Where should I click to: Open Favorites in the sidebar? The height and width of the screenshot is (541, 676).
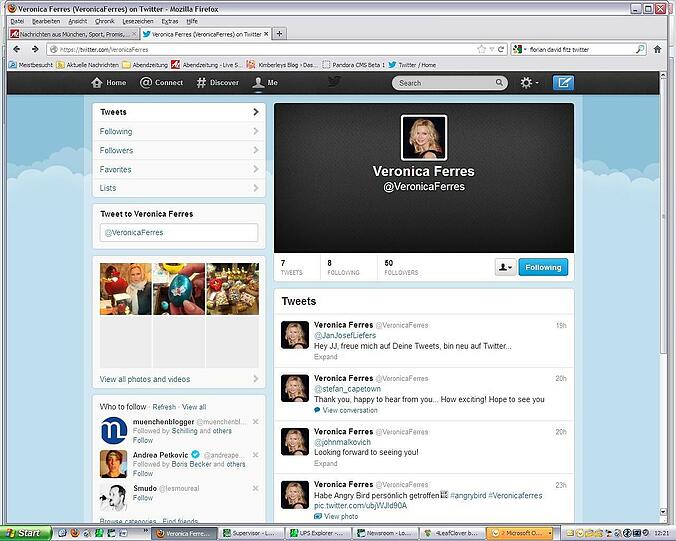pyautogui.click(x=179, y=169)
